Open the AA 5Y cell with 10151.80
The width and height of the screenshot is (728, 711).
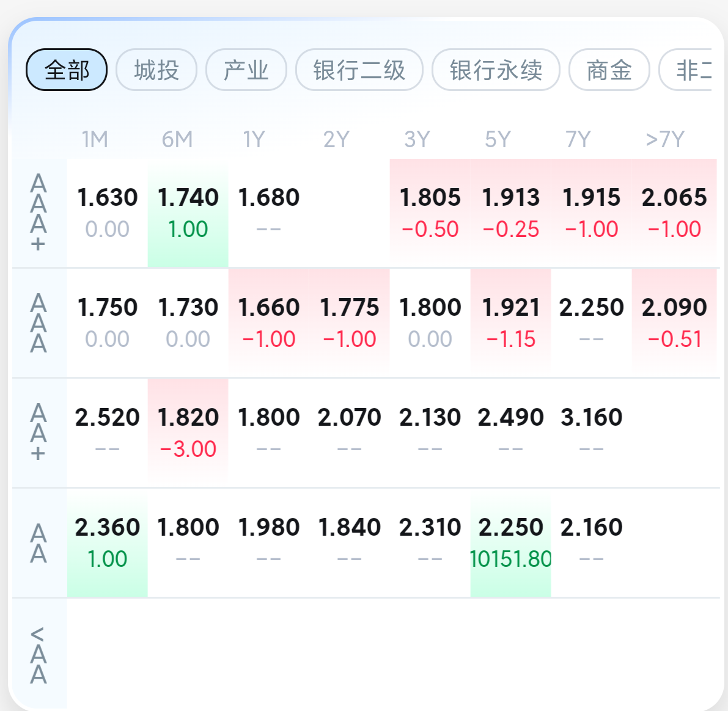pyautogui.click(x=511, y=543)
